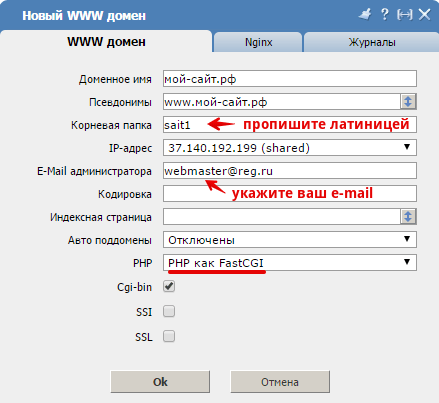The width and height of the screenshot is (439, 403).
Task: Click the expand-width icon in the header
Action: click(405, 15)
